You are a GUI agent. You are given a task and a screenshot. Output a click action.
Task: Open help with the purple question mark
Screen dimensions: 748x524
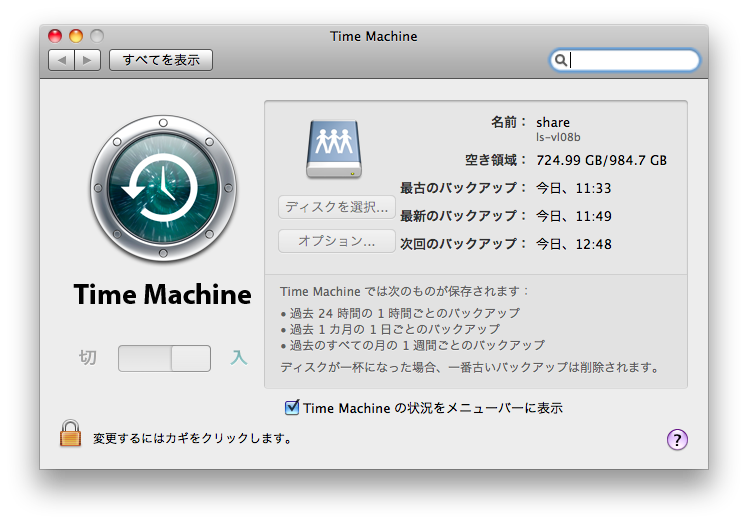pyautogui.click(x=677, y=440)
